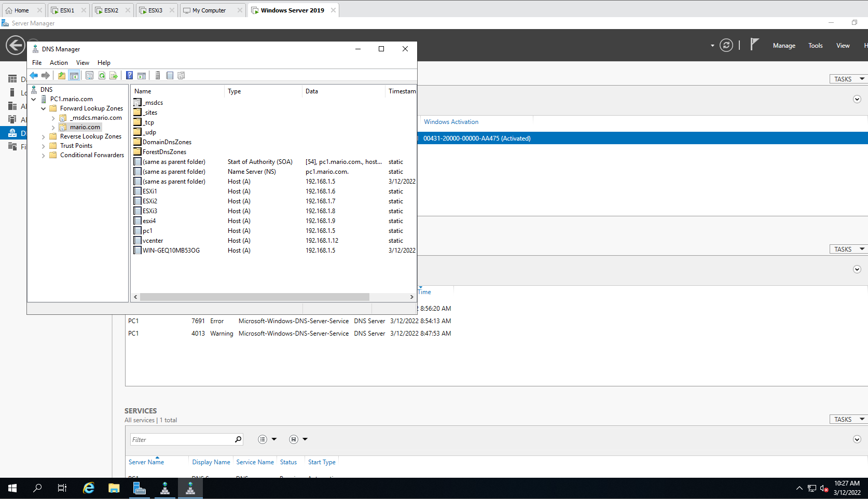Open Task View on the taskbar

tap(62, 488)
